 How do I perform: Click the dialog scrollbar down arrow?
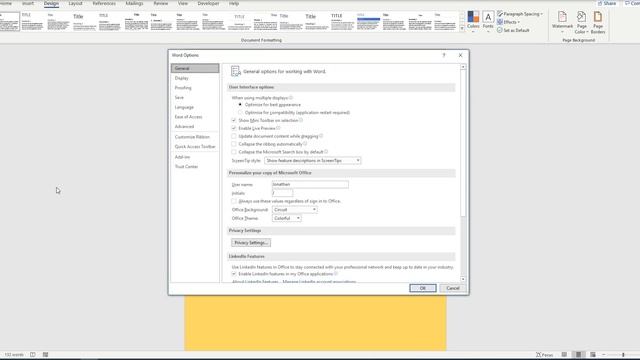point(463,279)
